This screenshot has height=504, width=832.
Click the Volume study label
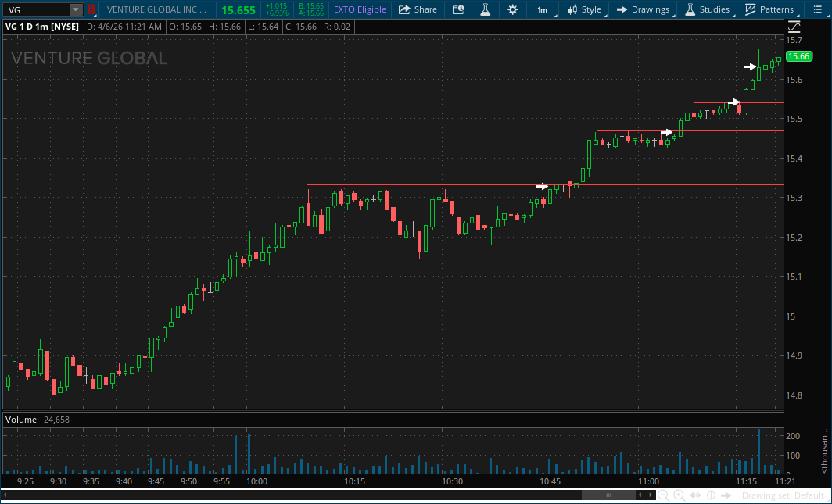[x=20, y=420]
